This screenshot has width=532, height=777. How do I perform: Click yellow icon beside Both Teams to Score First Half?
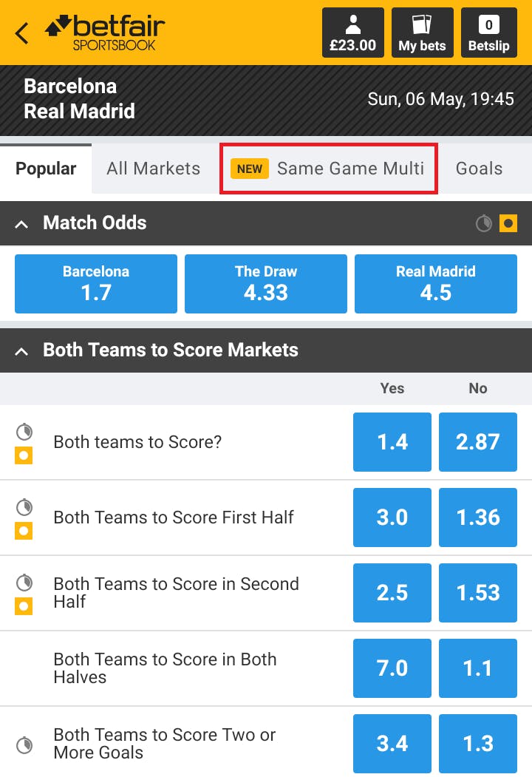[24, 531]
